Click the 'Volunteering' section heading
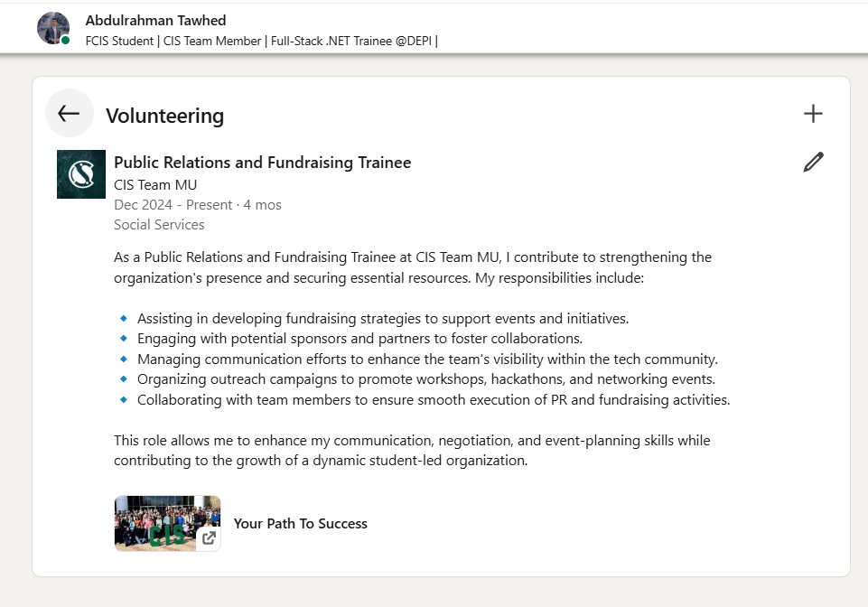This screenshot has height=607, width=868. [x=165, y=116]
